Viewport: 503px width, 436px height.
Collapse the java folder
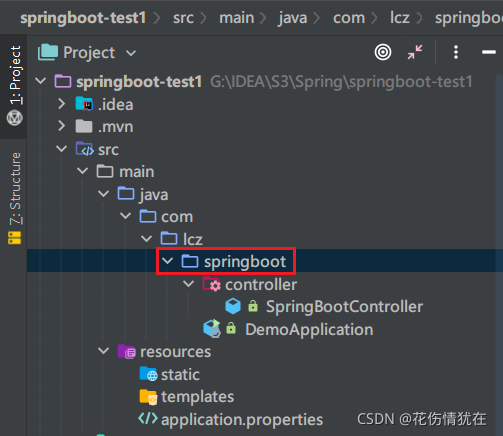pyautogui.click(x=104, y=194)
